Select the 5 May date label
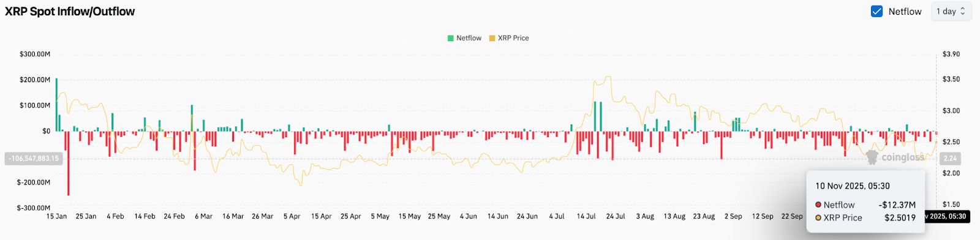 pos(380,216)
